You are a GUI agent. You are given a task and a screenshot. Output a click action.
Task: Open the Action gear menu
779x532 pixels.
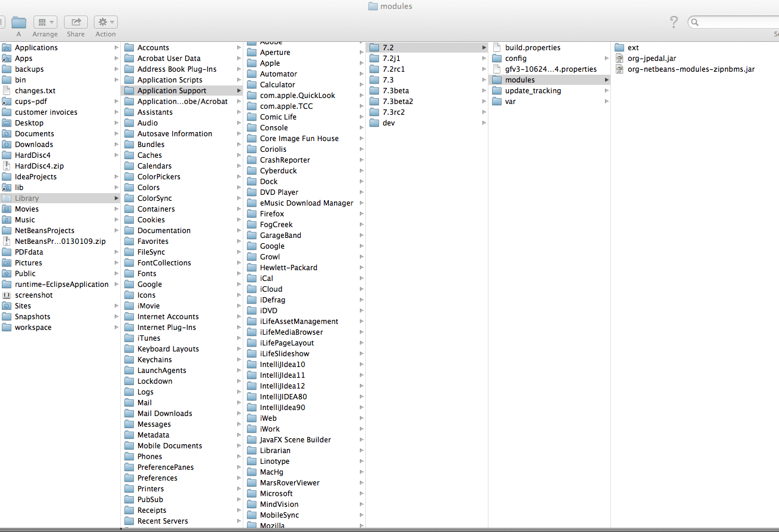click(105, 22)
